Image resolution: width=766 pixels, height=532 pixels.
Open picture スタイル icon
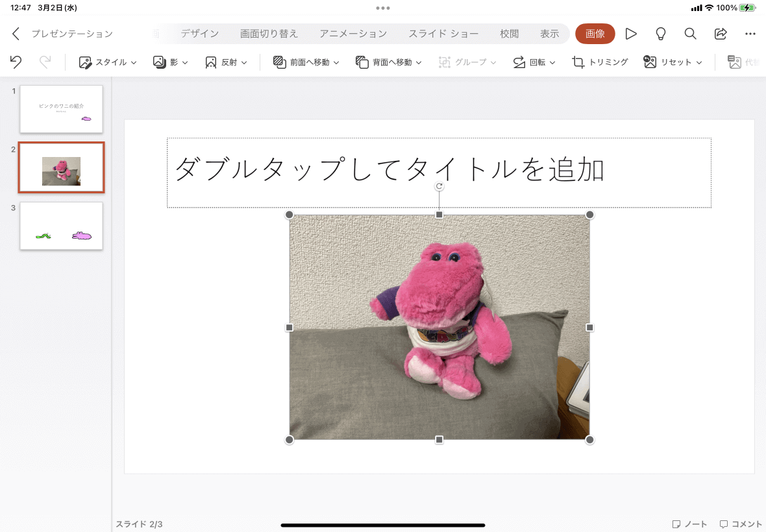pyautogui.click(x=85, y=62)
